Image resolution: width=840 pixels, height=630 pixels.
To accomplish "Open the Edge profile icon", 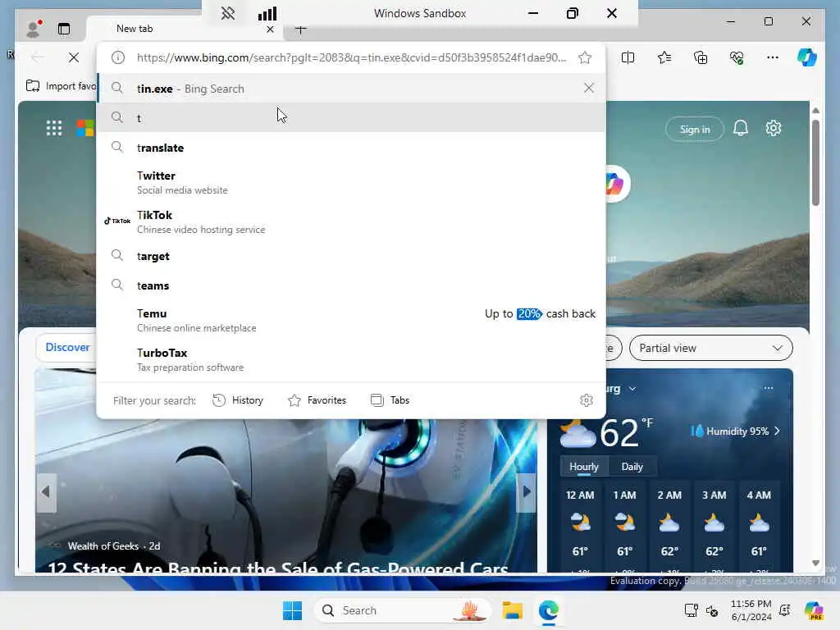I will click(x=34, y=29).
